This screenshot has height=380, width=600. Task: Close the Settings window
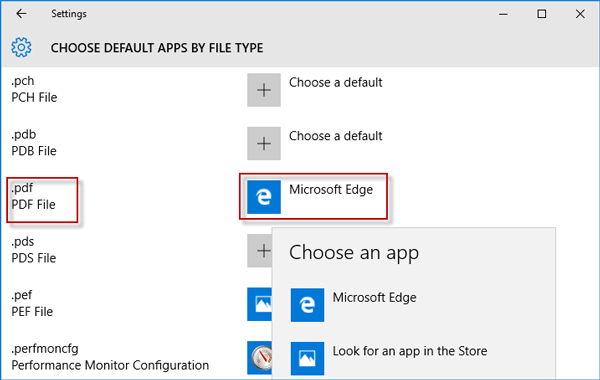580,14
